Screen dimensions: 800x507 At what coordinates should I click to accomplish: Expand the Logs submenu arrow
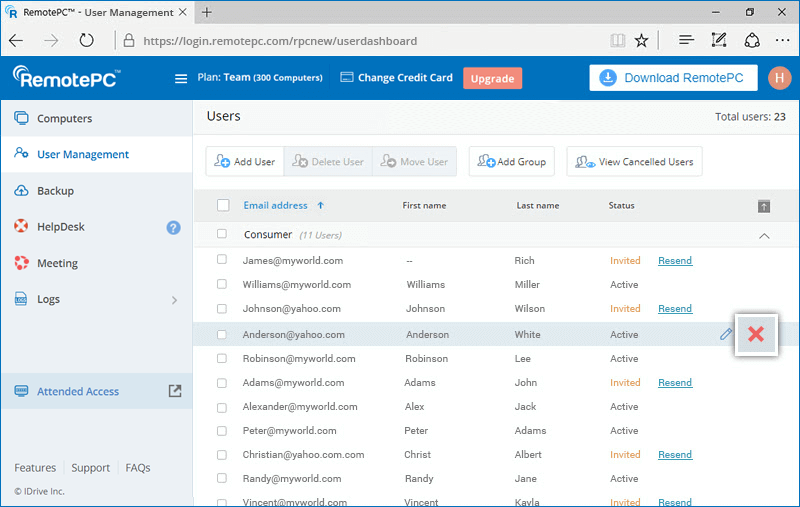[174, 300]
